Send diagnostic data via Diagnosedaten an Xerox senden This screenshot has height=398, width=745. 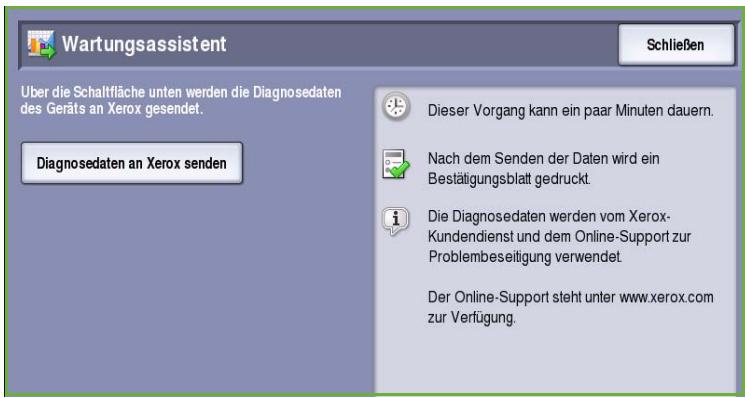click(132, 163)
